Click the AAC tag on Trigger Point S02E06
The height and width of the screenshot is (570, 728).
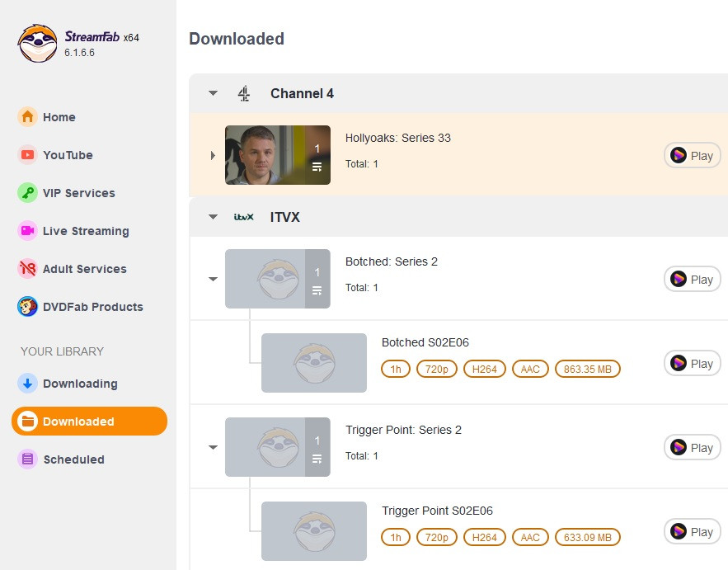tap(530, 537)
